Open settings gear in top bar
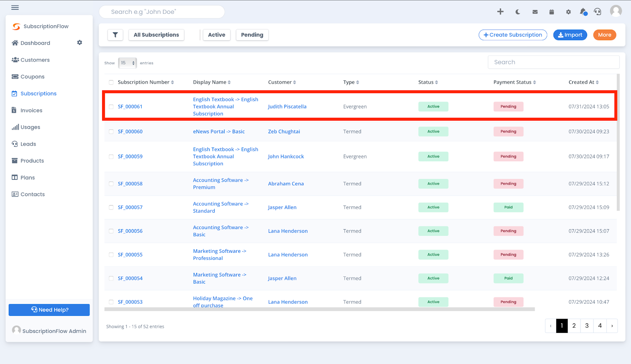This screenshot has height=364, width=631. point(568,12)
